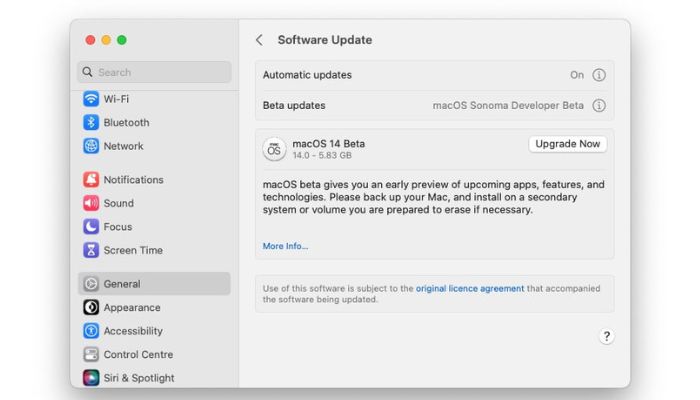Screen dimensions: 700x400
Task: Select Accessibility label in sidebar
Action: pos(133,331)
